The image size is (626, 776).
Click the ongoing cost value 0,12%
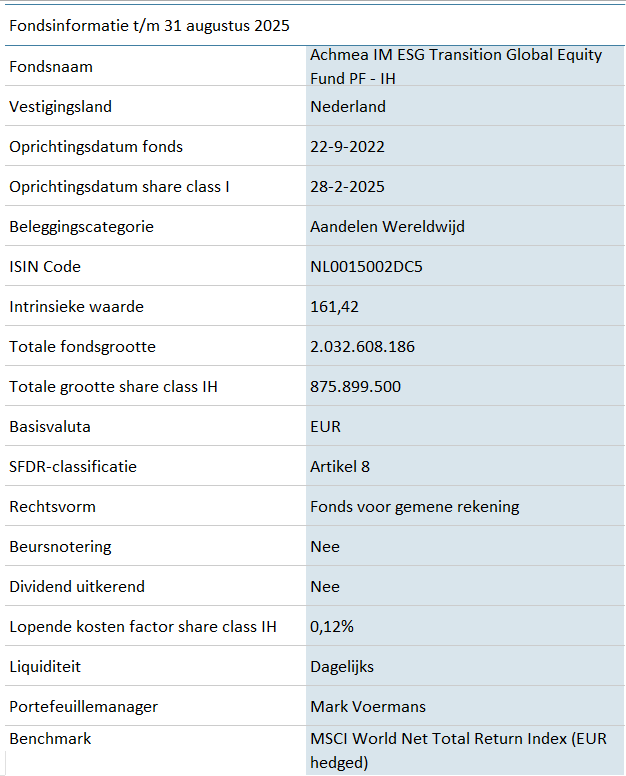pos(332,627)
